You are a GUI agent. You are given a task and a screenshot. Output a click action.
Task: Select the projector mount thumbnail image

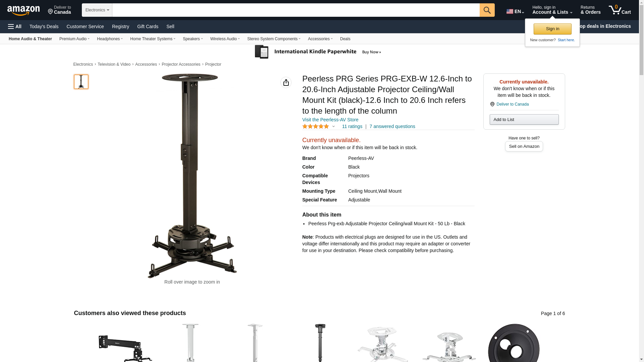coord(81,82)
